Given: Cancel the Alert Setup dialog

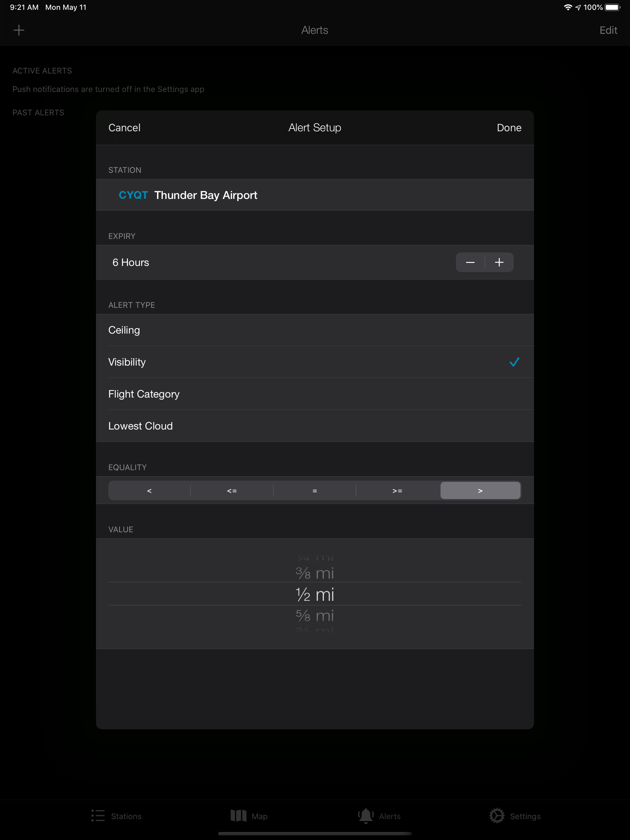Looking at the screenshot, I should tap(124, 128).
